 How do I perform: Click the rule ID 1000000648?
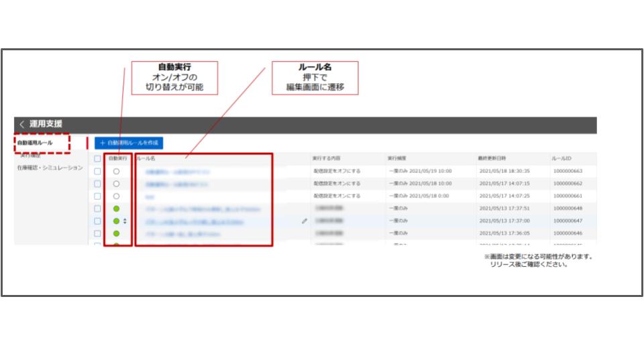click(x=568, y=208)
